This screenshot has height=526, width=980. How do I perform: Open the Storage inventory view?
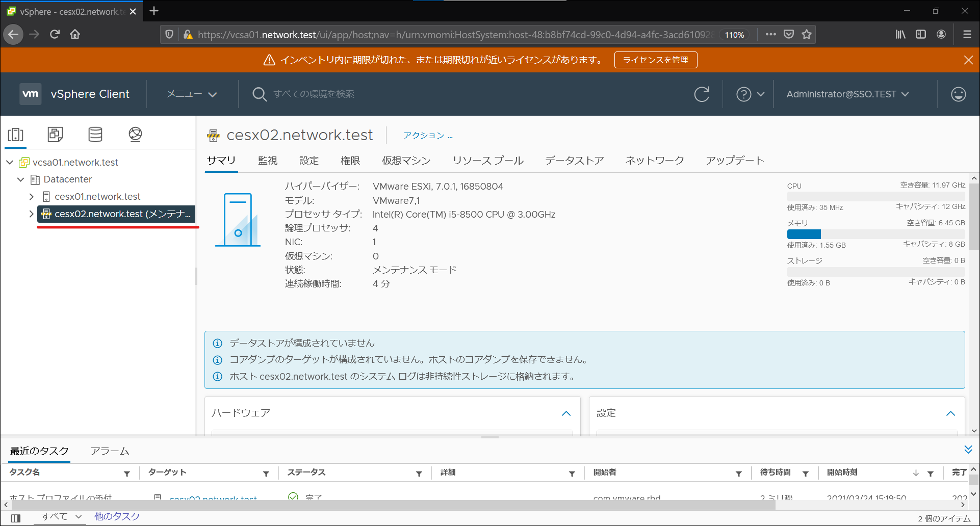(x=95, y=135)
